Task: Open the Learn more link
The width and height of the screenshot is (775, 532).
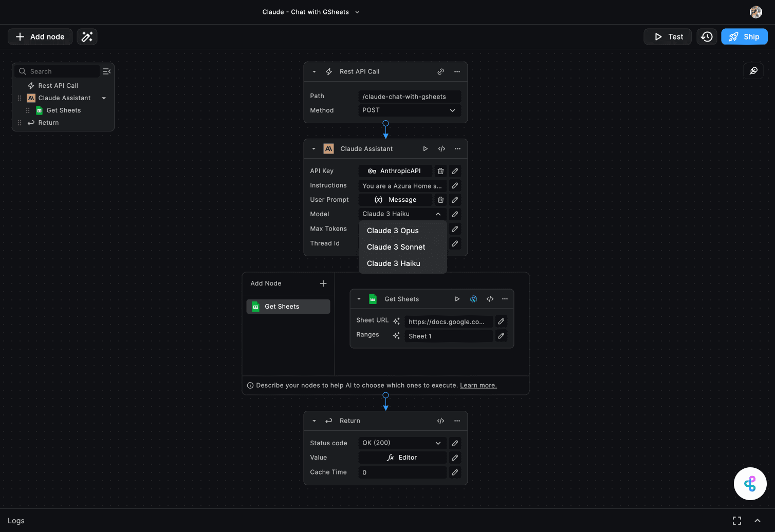Action: (478, 385)
